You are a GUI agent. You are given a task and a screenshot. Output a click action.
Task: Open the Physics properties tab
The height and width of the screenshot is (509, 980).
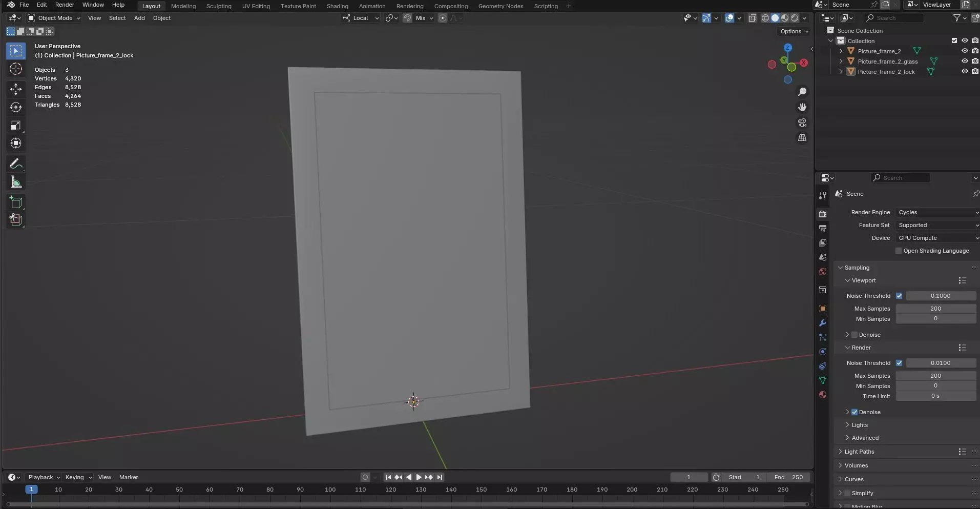coord(823,352)
